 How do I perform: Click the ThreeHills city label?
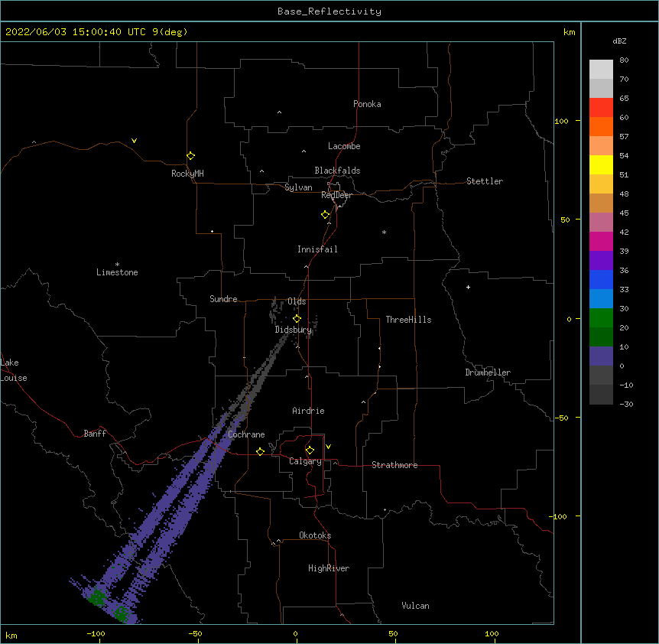click(x=408, y=320)
